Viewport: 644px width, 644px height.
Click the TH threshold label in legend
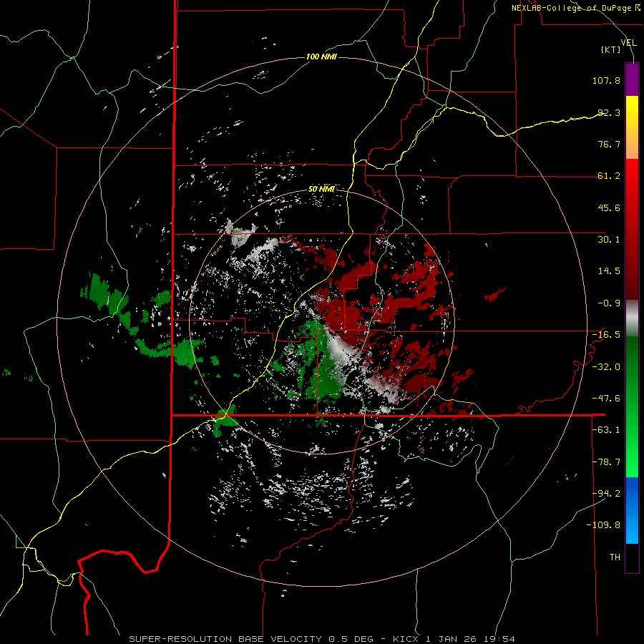coord(615,557)
